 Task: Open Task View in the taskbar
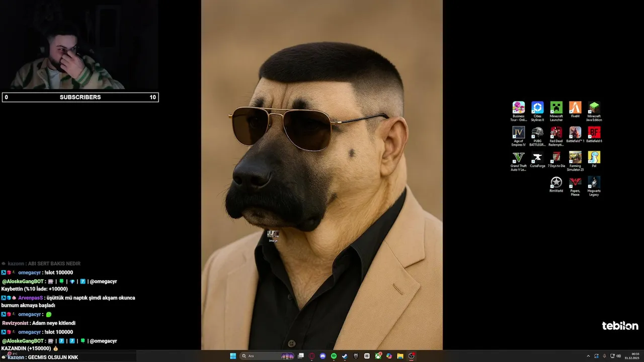(301, 356)
